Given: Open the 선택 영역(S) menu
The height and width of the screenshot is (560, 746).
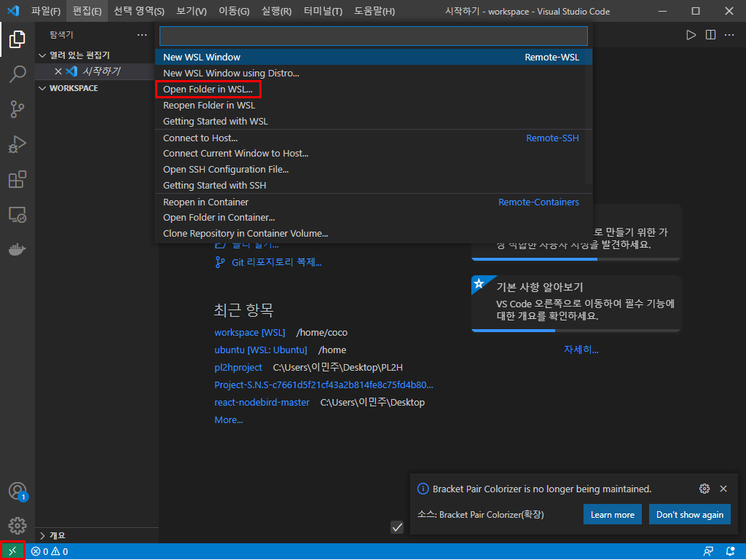Looking at the screenshot, I should 139,11.
